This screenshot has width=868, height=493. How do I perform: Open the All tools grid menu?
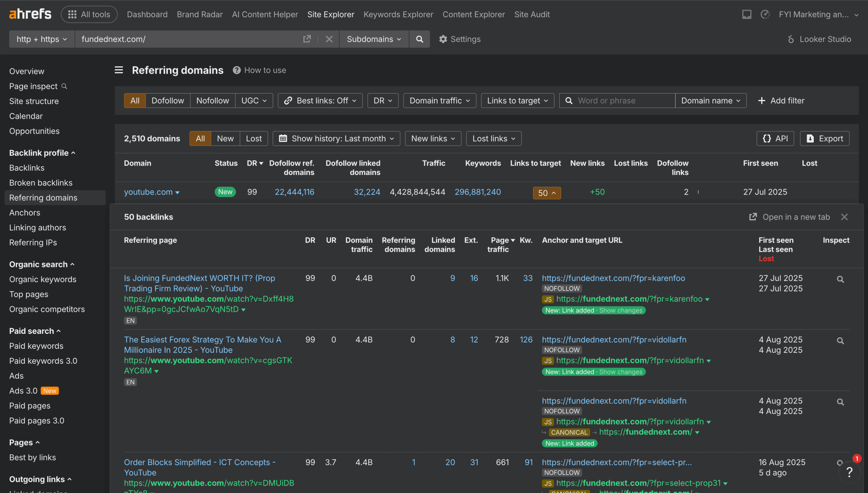coord(89,14)
